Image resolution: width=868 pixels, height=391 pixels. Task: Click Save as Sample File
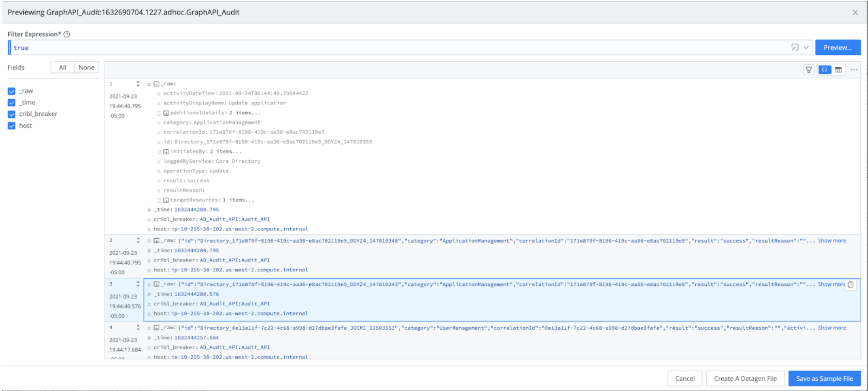[824, 378]
